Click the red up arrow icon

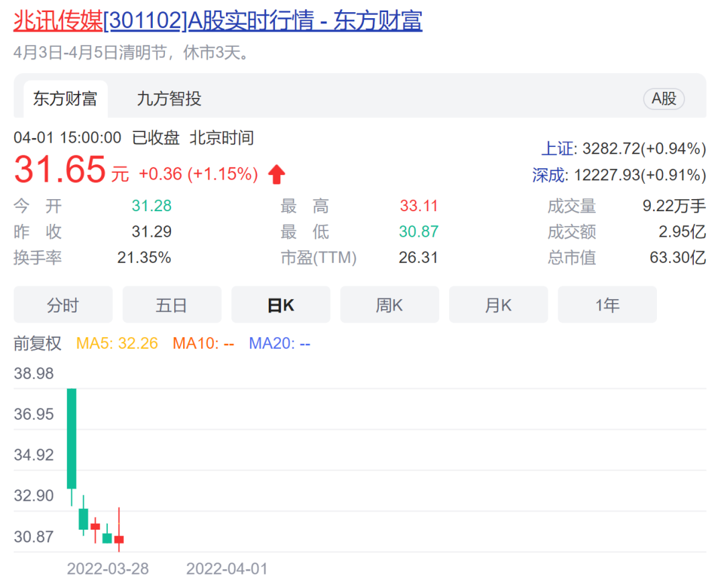276,175
